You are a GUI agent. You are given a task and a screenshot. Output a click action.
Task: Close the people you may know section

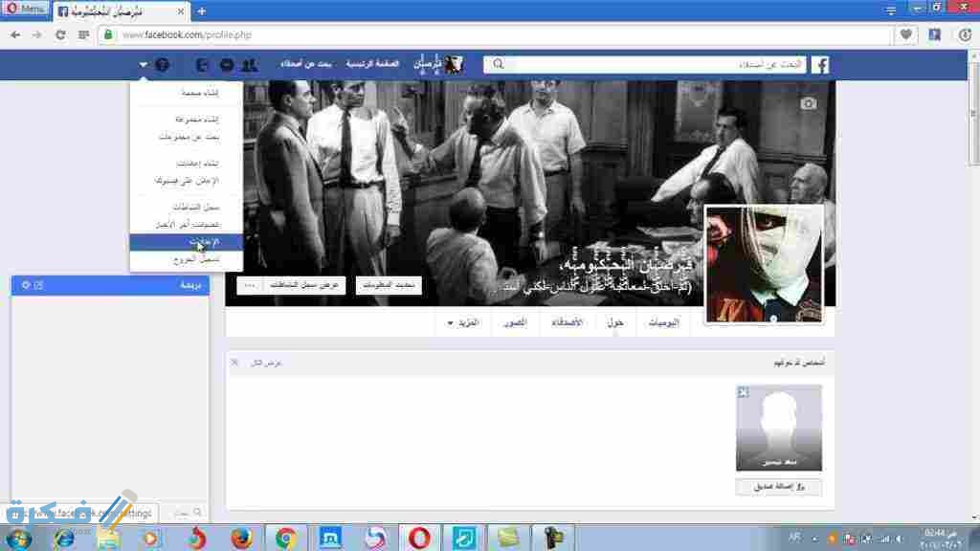tap(235, 363)
